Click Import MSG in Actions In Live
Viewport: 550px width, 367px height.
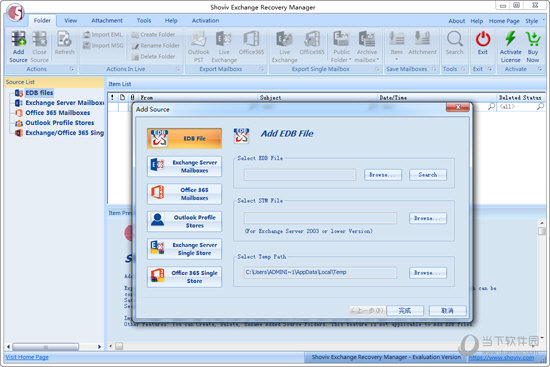103,45
